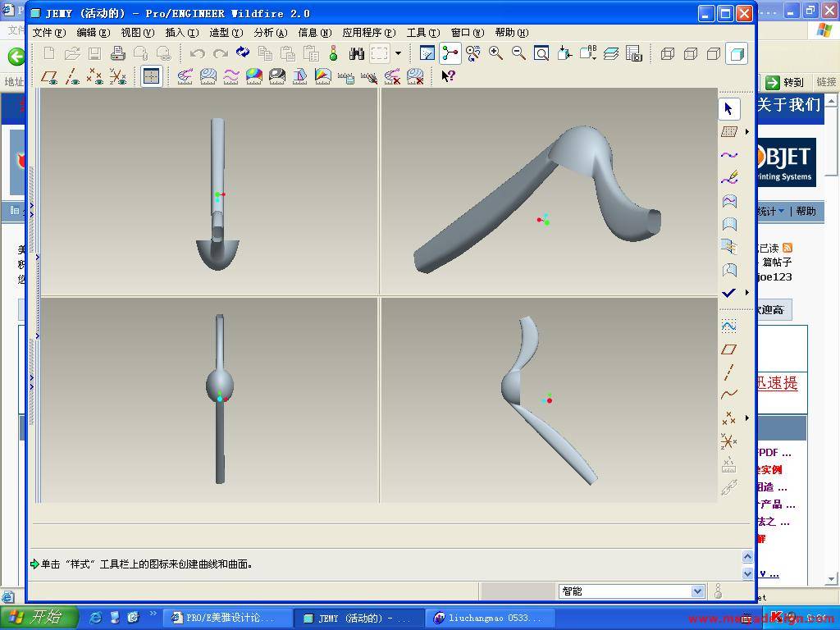Expand the selection box dropdown arrow
840x630 pixels.
399,53
